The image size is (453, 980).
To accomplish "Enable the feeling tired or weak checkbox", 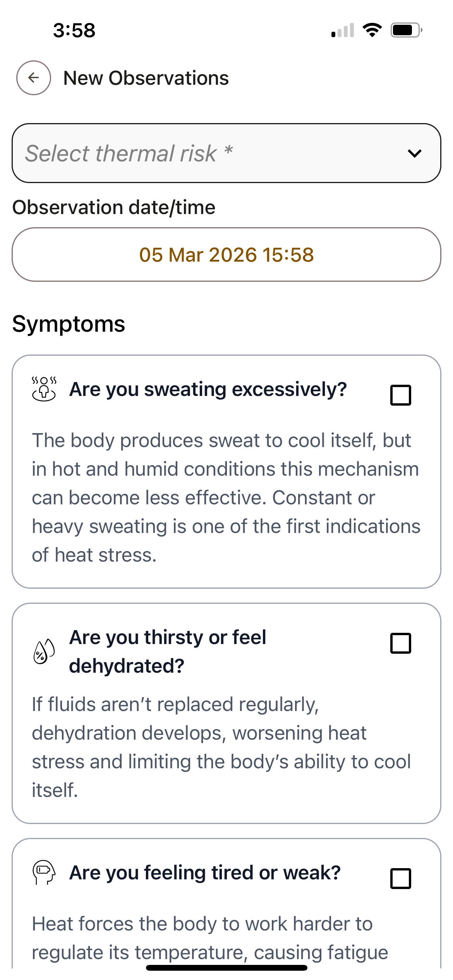I will pos(400,879).
